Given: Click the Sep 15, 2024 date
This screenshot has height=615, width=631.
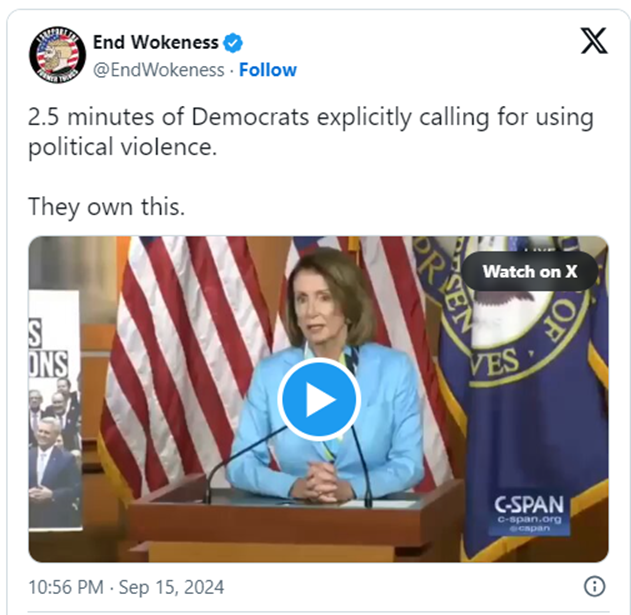Looking at the screenshot, I should point(171,587).
